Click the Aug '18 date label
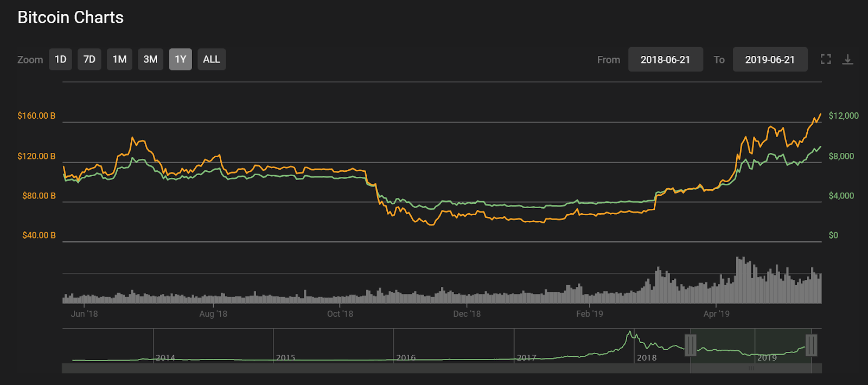868x385 pixels. coord(213,313)
